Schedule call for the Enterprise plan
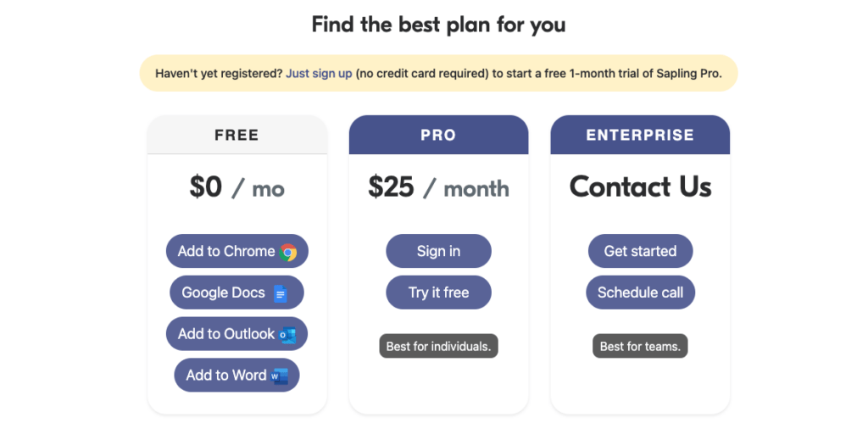 coord(641,292)
